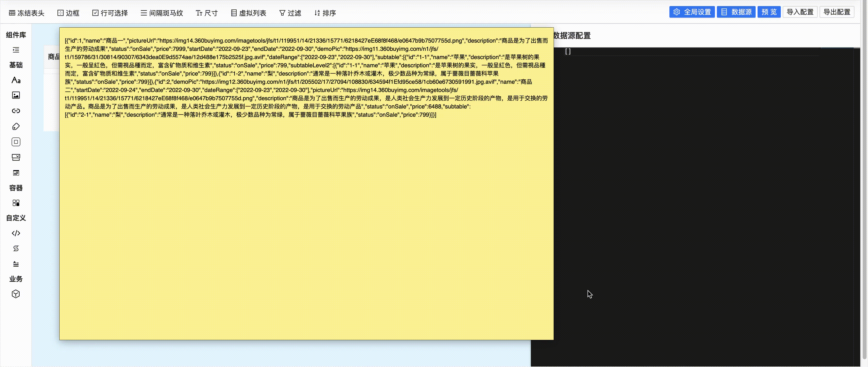Click the 数据源 data source button
Viewport: 868px width, 367px height.
[736, 12]
